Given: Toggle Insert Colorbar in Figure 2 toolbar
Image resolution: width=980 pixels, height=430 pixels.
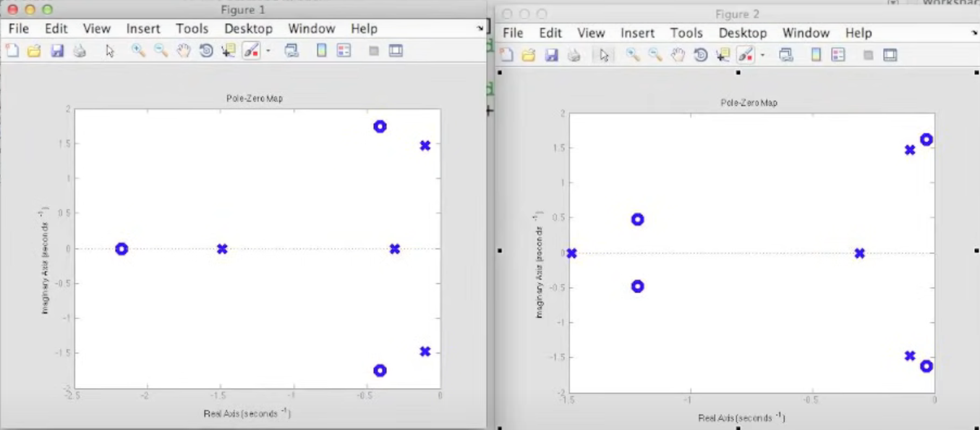Looking at the screenshot, I should coord(816,55).
